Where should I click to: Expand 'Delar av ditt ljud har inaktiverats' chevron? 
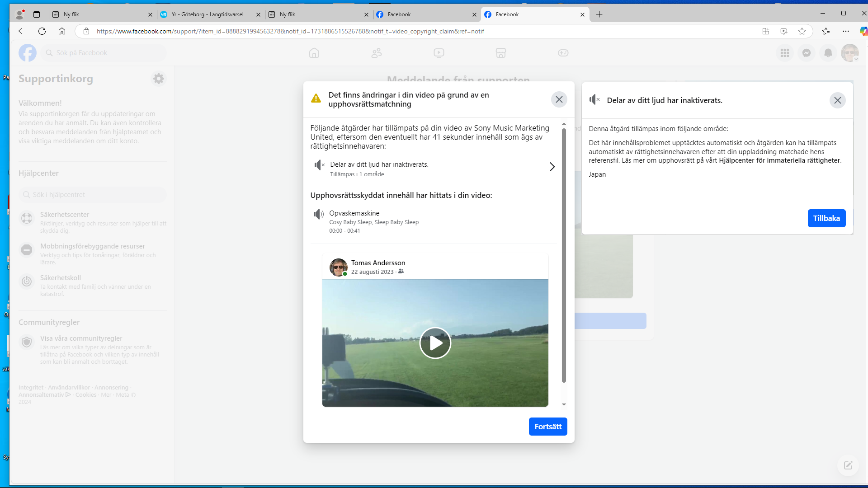[x=552, y=167]
